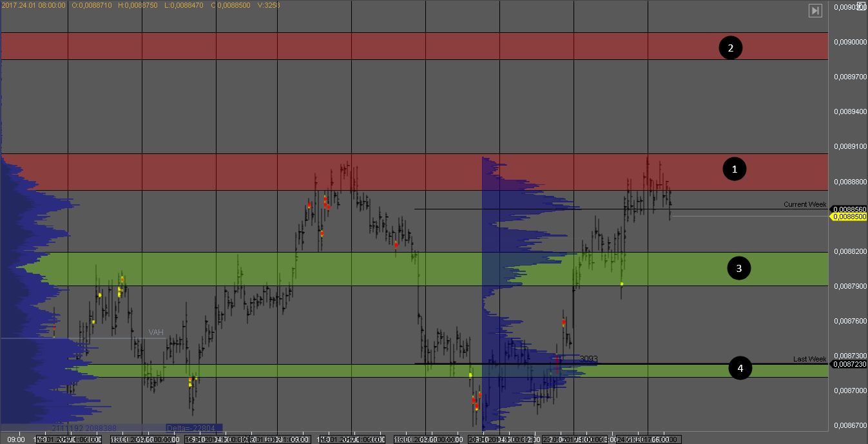Click the VAH value area label

[x=156, y=333]
